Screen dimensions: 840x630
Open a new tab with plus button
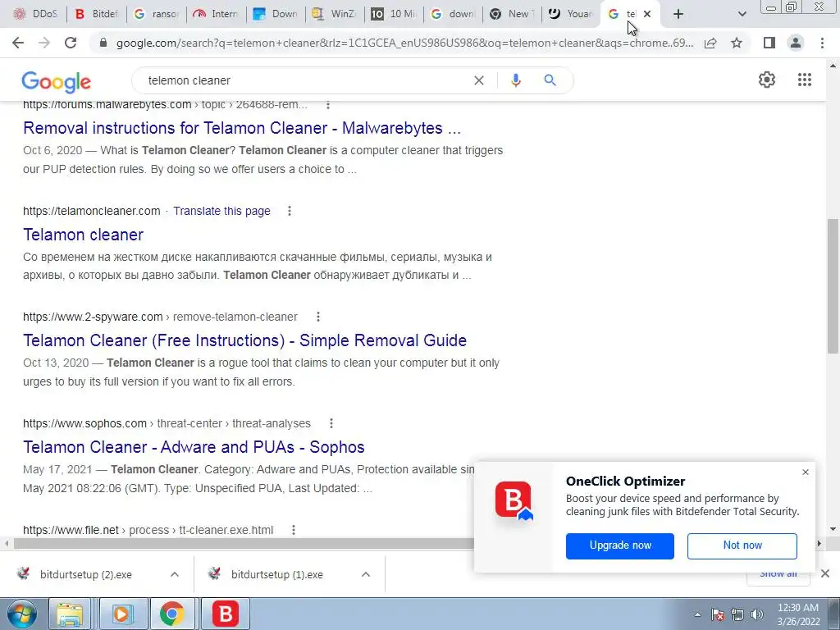point(678,15)
